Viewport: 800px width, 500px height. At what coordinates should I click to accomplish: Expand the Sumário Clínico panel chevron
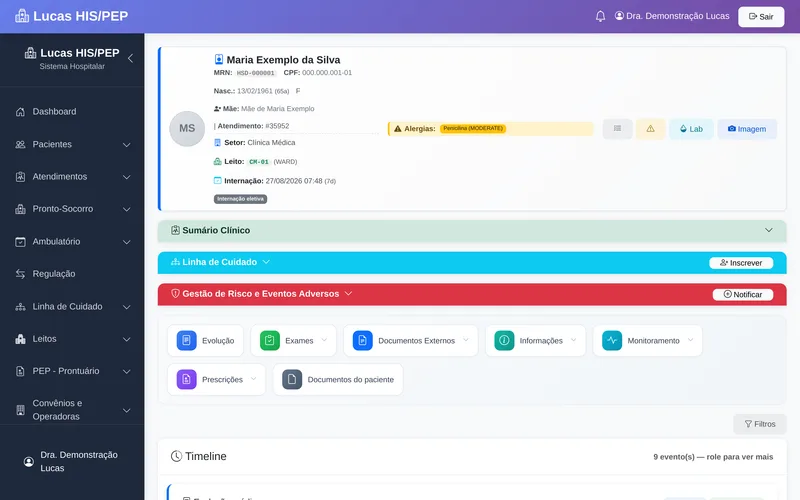point(768,230)
